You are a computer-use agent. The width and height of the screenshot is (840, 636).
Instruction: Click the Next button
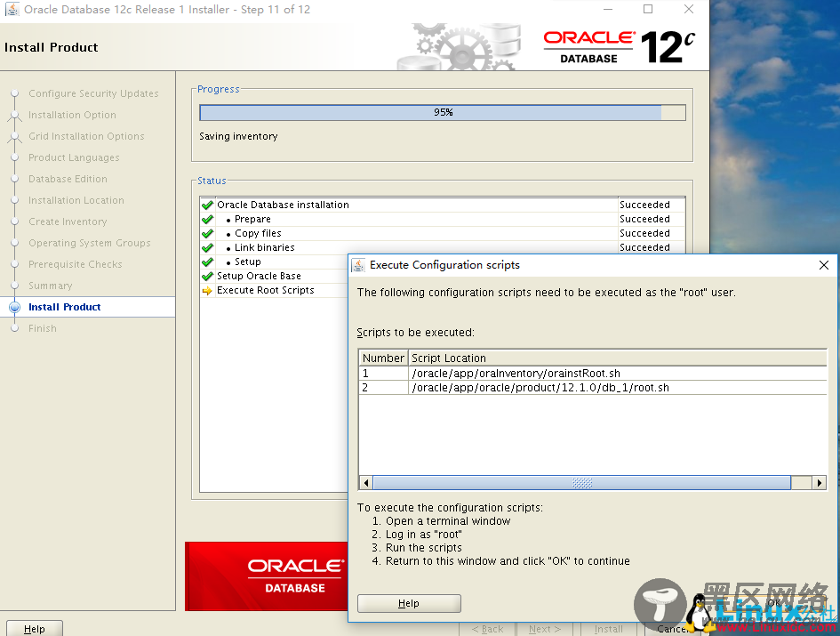[x=545, y=629]
